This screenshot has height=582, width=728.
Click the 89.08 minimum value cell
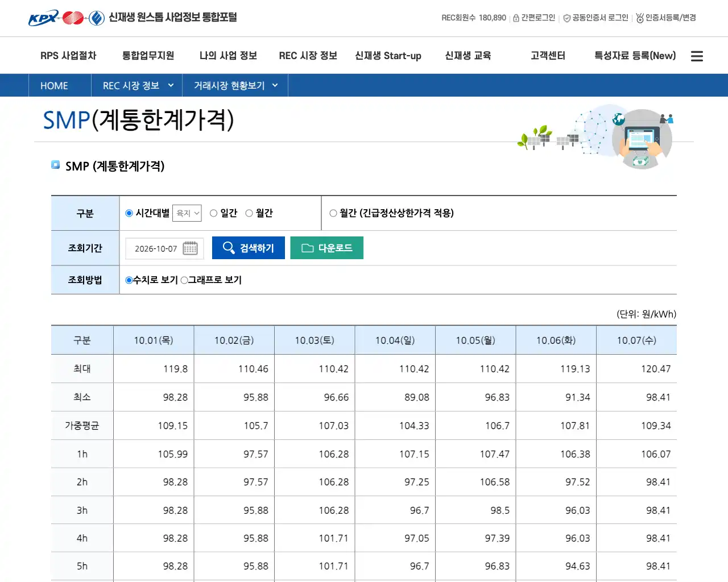pos(395,397)
